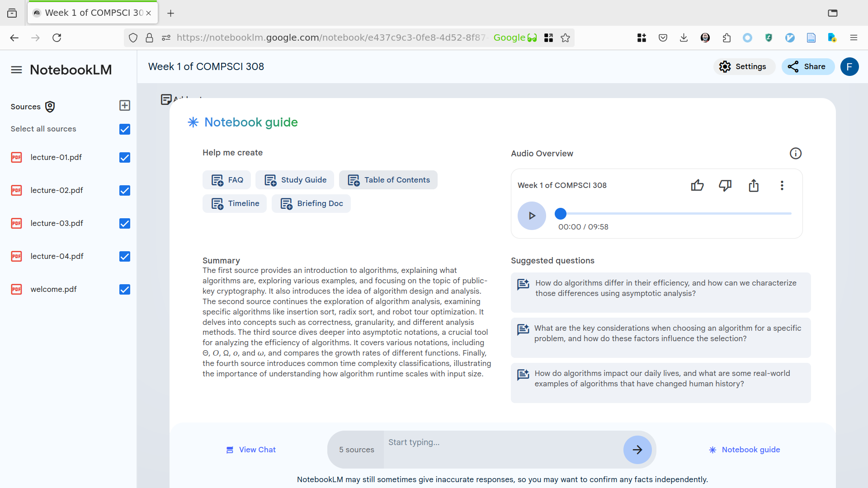Focus the Start typing input field
The image size is (868, 488).
(503, 449)
